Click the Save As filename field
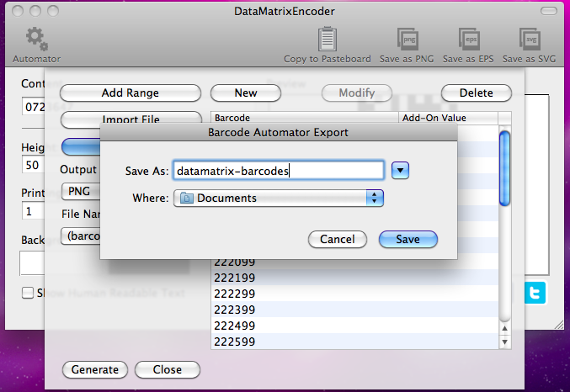This screenshot has height=392, width=570. (x=279, y=171)
